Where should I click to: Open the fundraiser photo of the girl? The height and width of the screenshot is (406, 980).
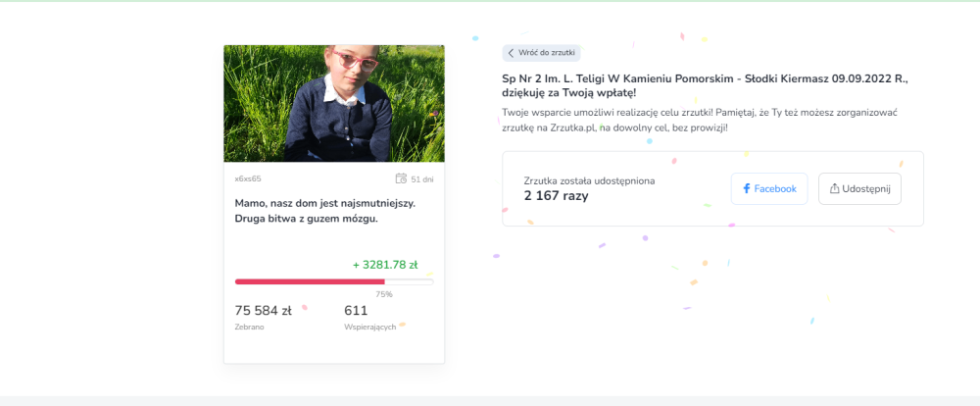(334, 103)
